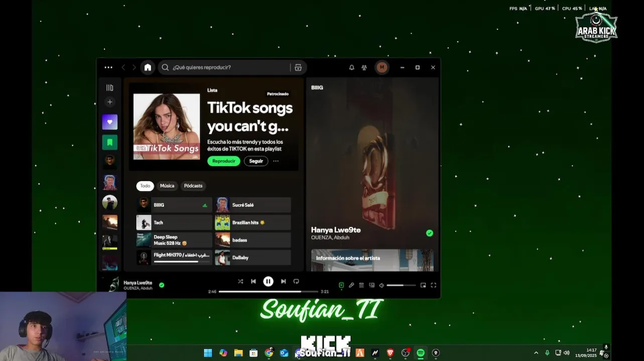Toggle the Now Playing view
Image resolution: width=644 pixels, height=361 pixels.
pos(341,285)
